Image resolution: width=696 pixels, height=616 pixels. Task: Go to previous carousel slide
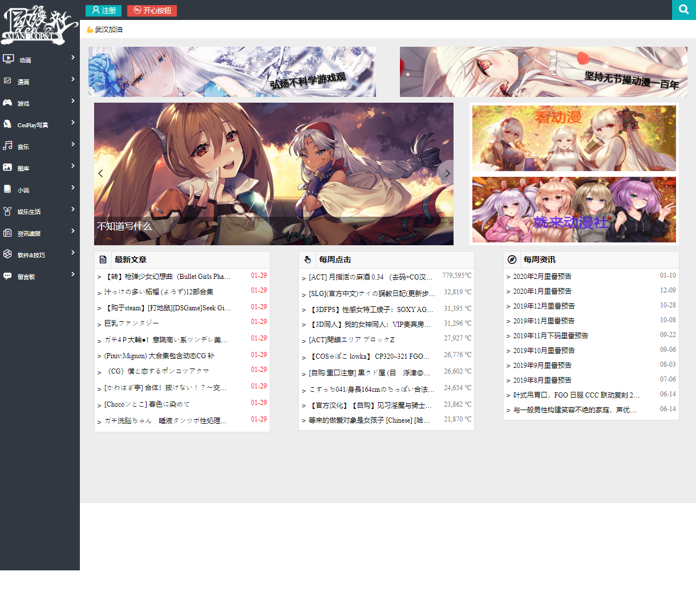100,173
